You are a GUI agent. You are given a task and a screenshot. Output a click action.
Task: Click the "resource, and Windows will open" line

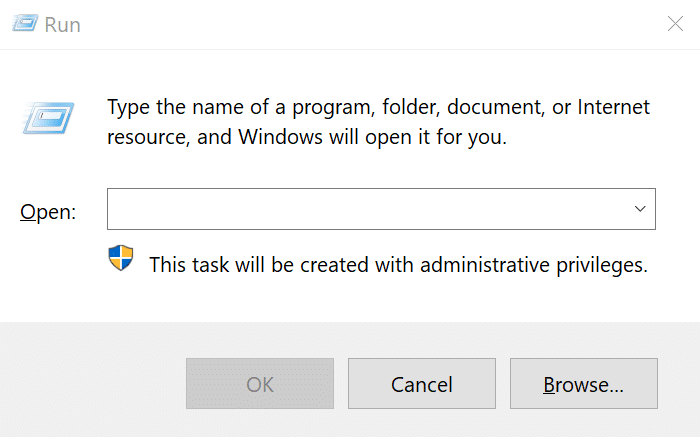click(x=307, y=138)
